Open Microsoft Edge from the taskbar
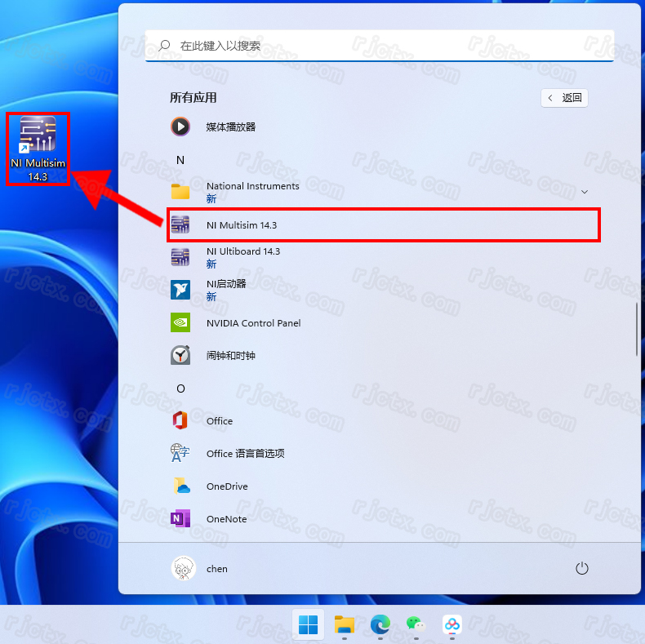645x644 pixels. (380, 625)
